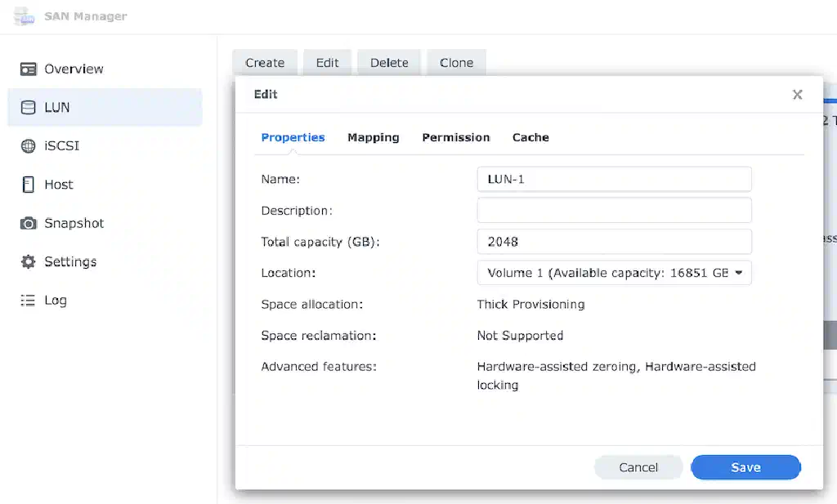837x504 pixels.
Task: Save the LUN changes
Action: point(745,467)
